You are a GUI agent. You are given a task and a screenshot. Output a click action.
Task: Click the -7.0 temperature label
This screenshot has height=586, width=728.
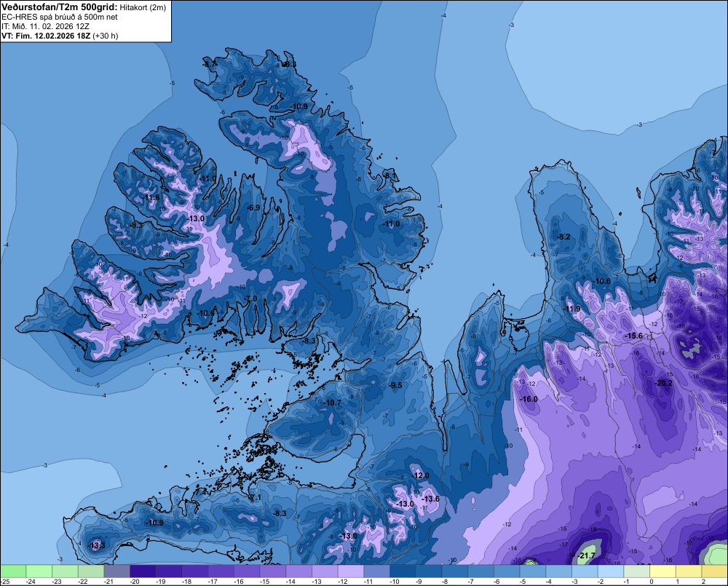[250, 298]
